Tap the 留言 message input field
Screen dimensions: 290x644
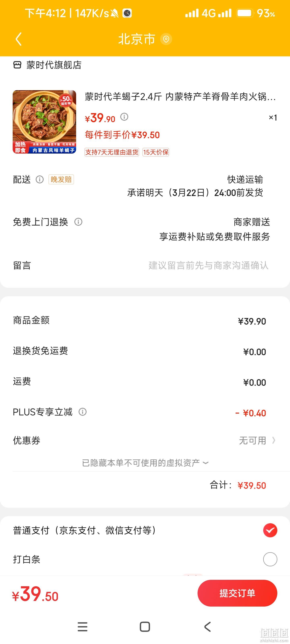pos(145,265)
